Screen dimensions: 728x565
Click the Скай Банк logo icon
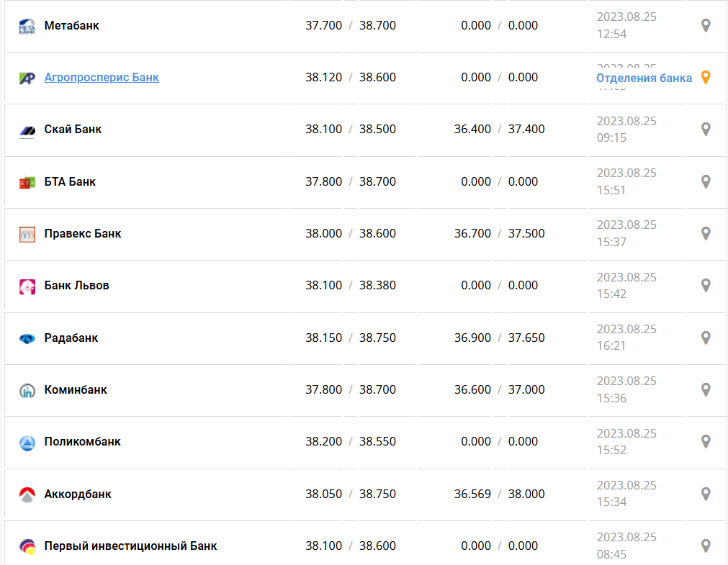tap(27, 130)
